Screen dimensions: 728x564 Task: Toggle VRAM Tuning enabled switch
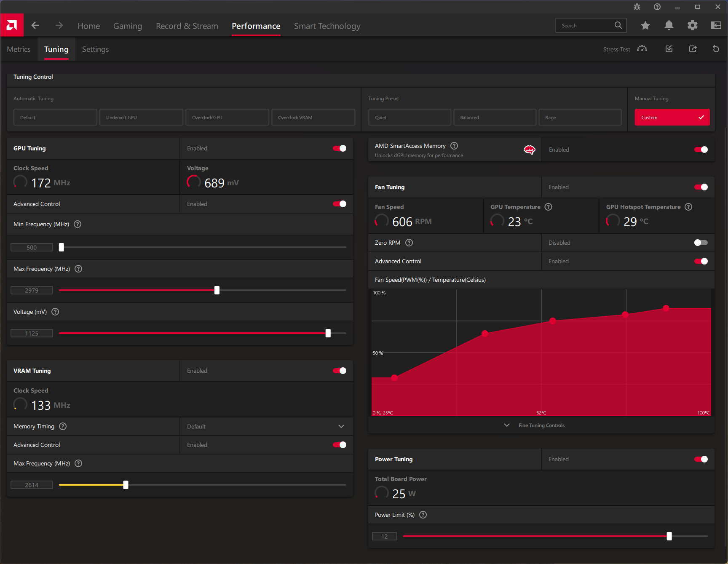pyautogui.click(x=340, y=371)
